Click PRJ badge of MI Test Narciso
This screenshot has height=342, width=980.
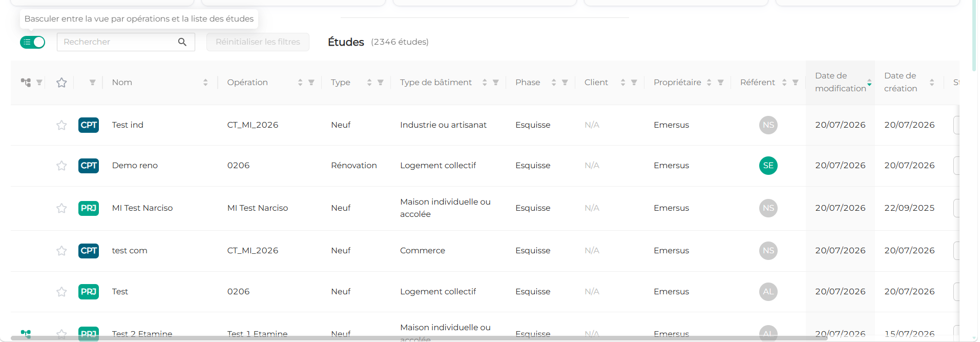point(89,208)
